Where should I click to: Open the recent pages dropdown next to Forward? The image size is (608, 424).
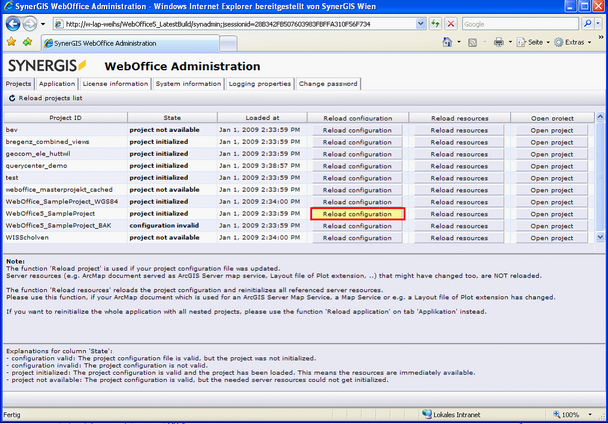43,24
